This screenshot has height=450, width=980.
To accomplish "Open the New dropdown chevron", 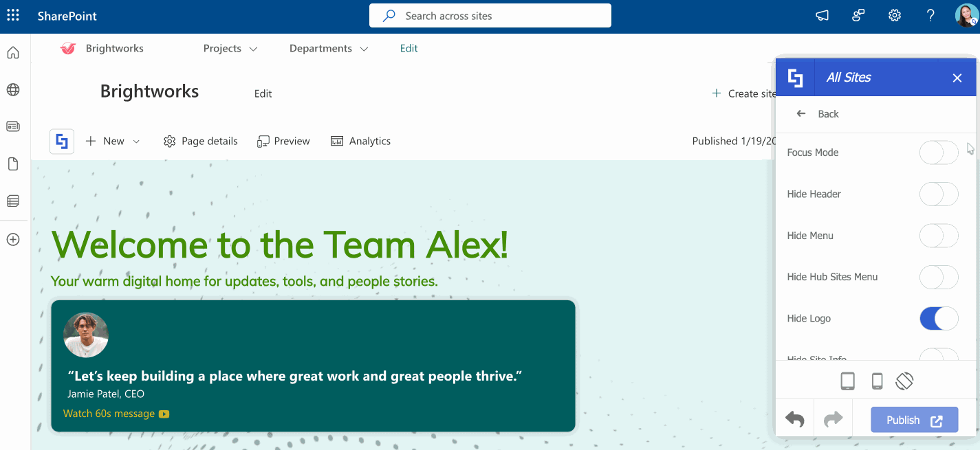I will (x=136, y=142).
